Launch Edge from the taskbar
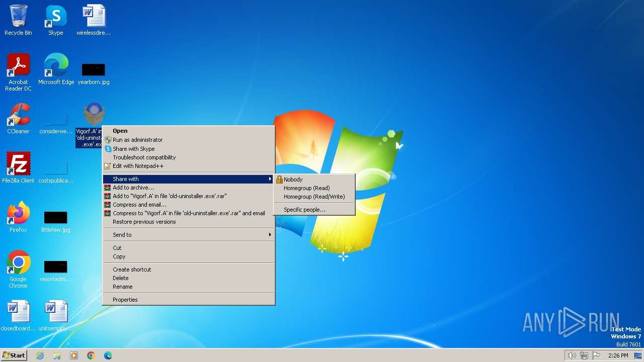Image resolution: width=644 pixels, height=362 pixels. tap(108, 355)
